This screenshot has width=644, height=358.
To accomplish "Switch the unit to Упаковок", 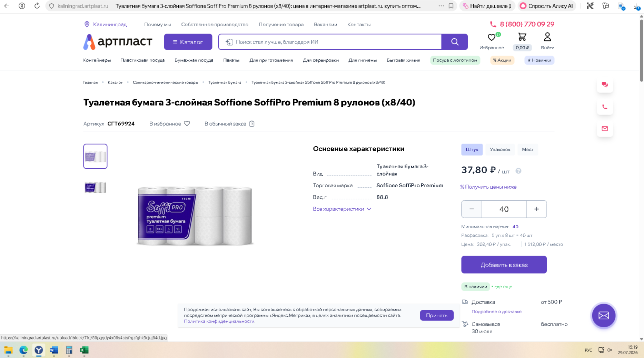I will click(x=500, y=150).
